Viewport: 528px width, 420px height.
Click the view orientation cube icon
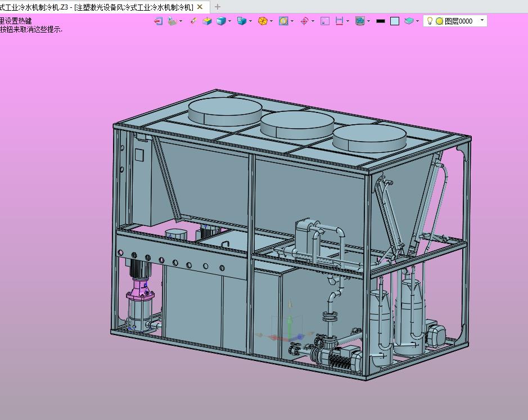point(241,21)
